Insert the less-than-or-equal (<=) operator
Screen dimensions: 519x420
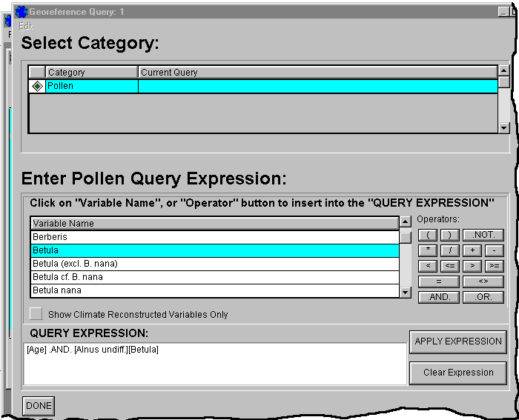pyautogui.click(x=449, y=266)
